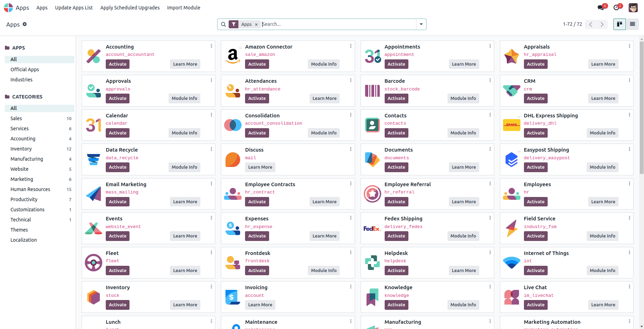Image resolution: width=644 pixels, height=329 pixels.
Task: Remove the Apps filter facet
Action: [256, 24]
